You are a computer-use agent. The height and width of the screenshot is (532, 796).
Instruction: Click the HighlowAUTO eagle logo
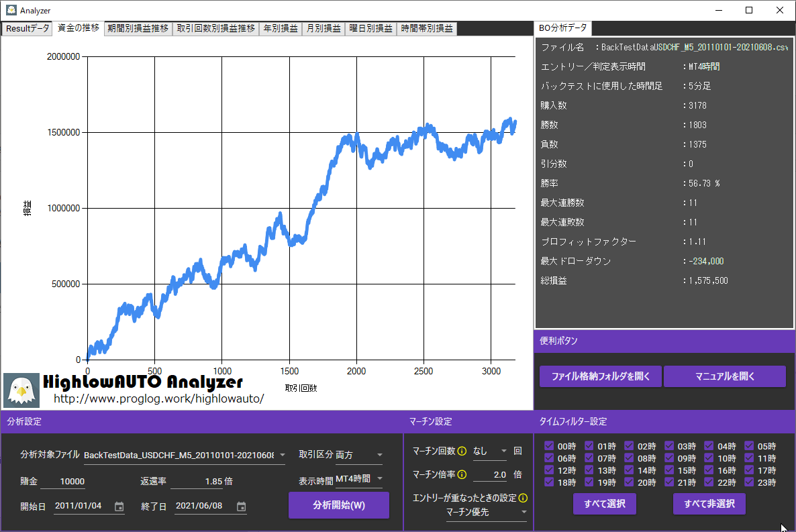21,390
